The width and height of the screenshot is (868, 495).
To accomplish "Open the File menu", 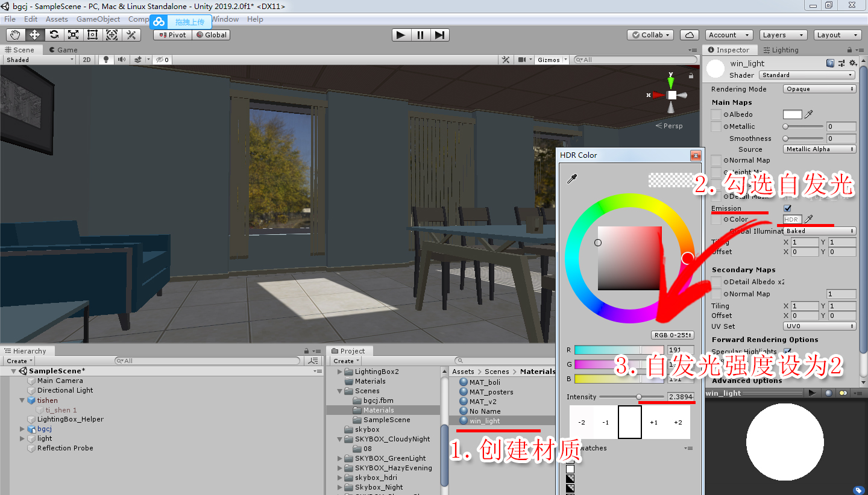I will [x=10, y=19].
